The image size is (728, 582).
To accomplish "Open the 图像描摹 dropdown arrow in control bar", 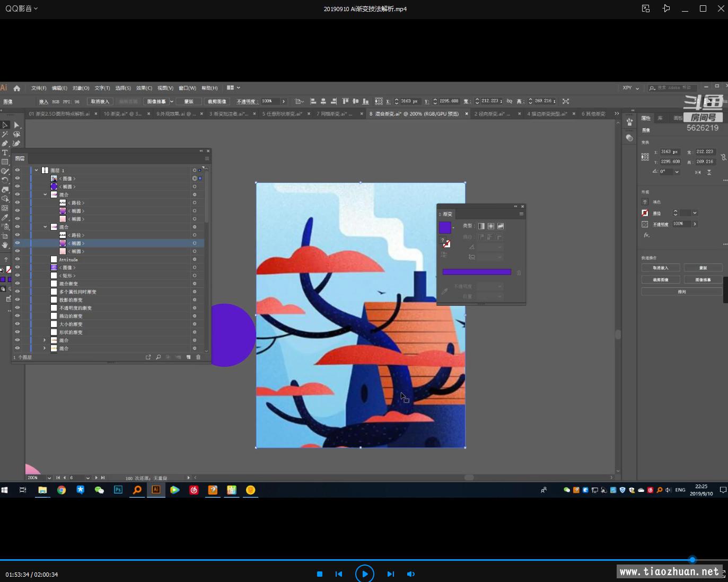I will 171,101.
